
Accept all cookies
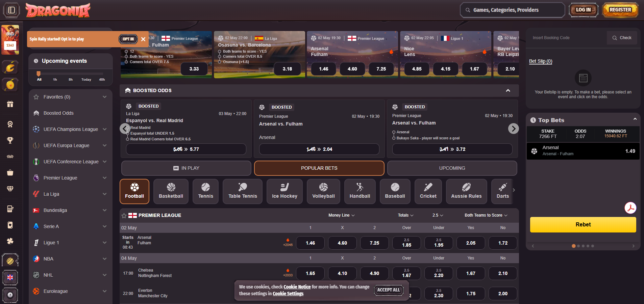point(389,290)
